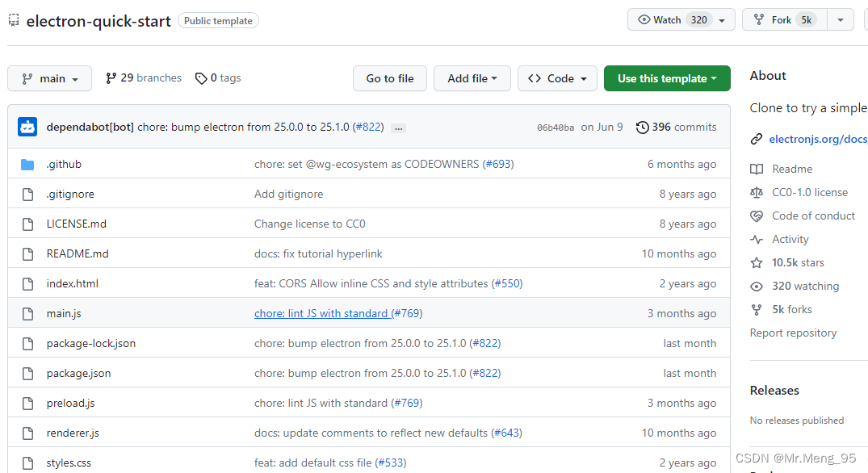Click the Code of conduct heart icon

pyautogui.click(x=757, y=216)
